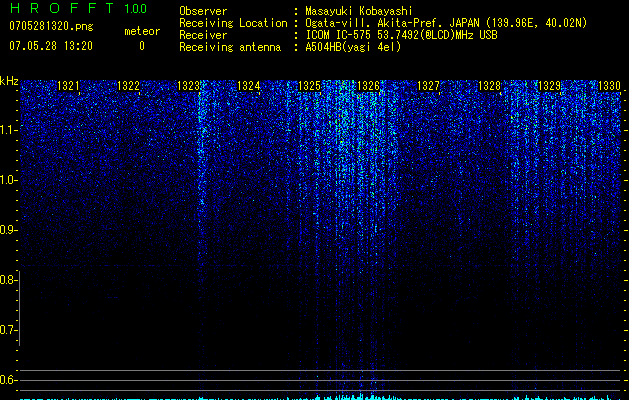Click the 'meteor' label
This screenshot has height=400, width=629.
[x=142, y=31]
